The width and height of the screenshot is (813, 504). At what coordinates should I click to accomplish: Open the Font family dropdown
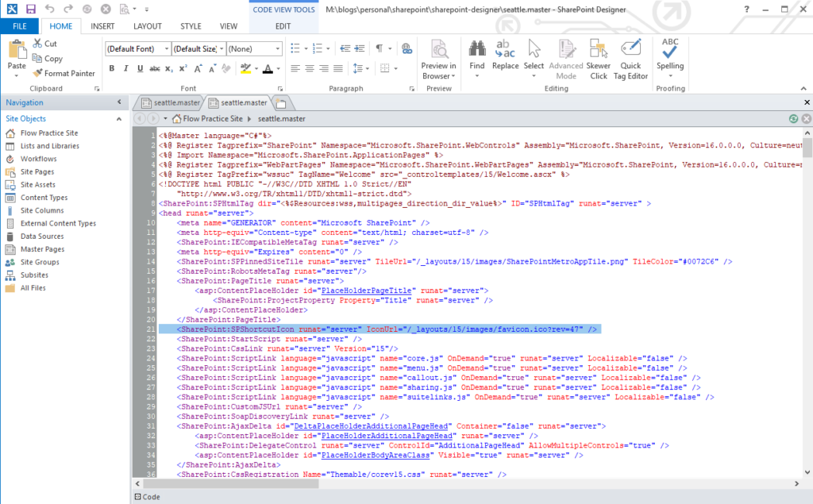pos(134,48)
